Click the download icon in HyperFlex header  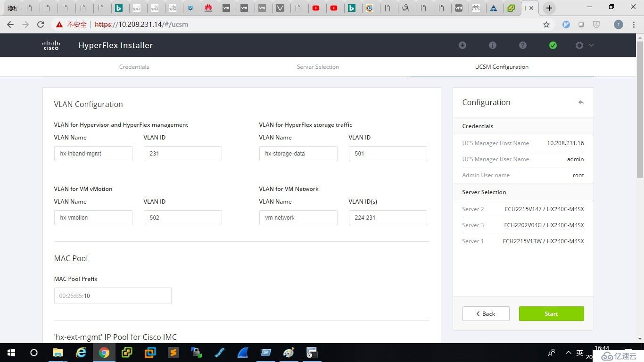point(462,45)
